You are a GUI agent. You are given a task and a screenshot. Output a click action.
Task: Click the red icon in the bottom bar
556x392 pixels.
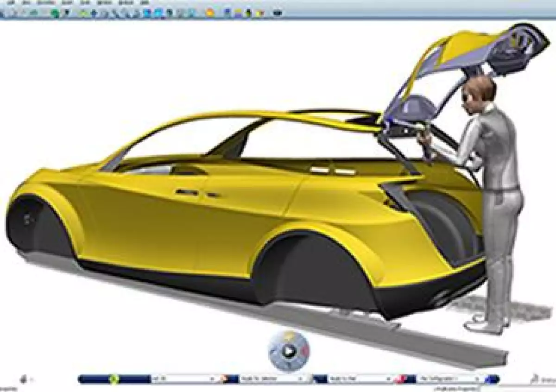(400, 379)
